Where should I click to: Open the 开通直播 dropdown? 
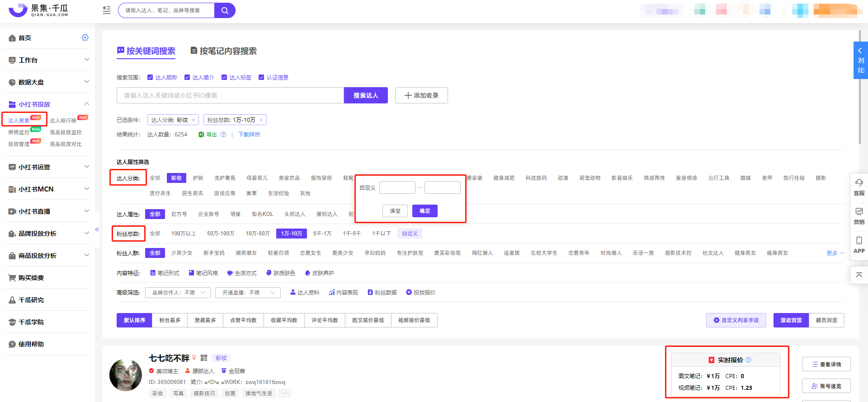coord(248,293)
